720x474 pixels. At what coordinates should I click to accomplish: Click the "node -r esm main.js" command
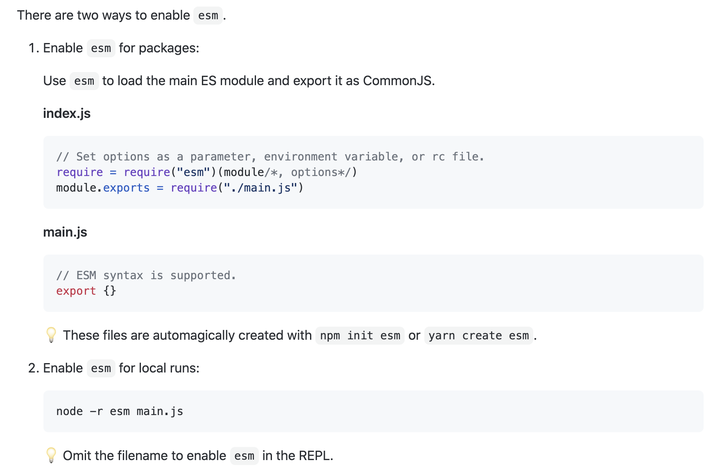click(120, 411)
